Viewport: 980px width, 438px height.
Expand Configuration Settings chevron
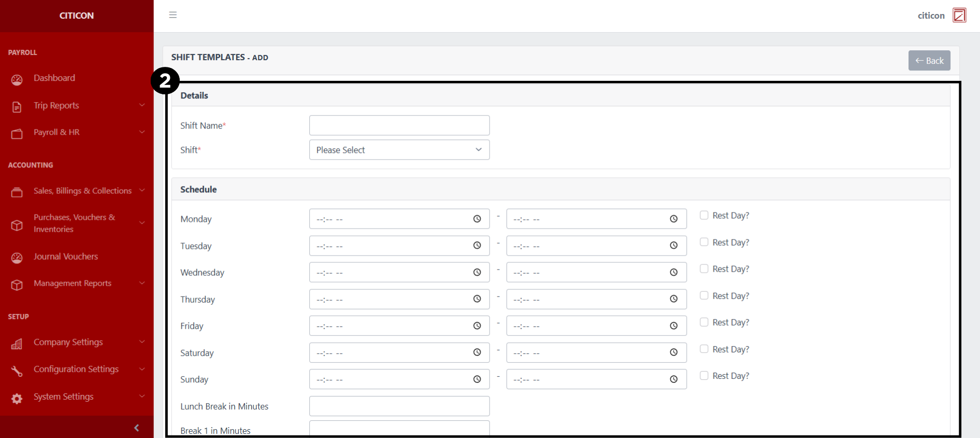[142, 369]
